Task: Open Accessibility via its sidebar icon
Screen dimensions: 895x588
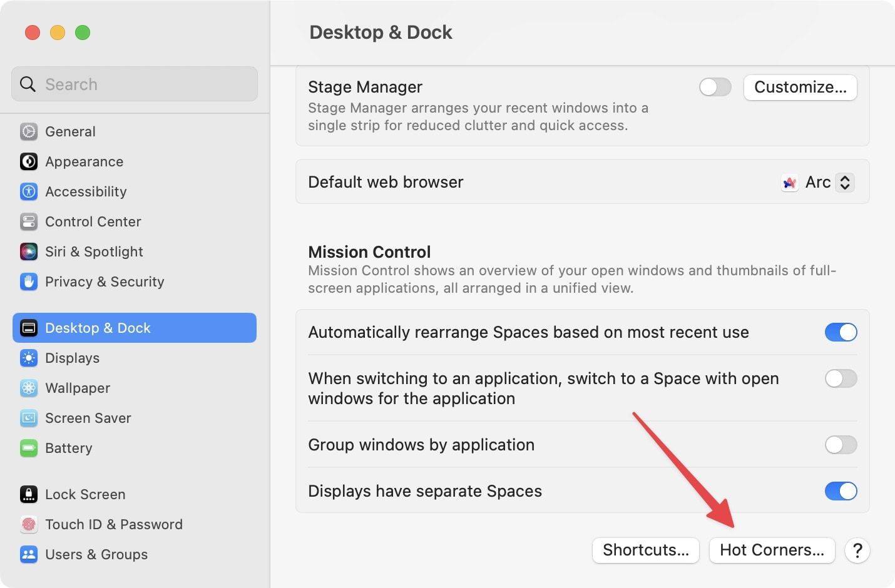Action: (x=29, y=191)
